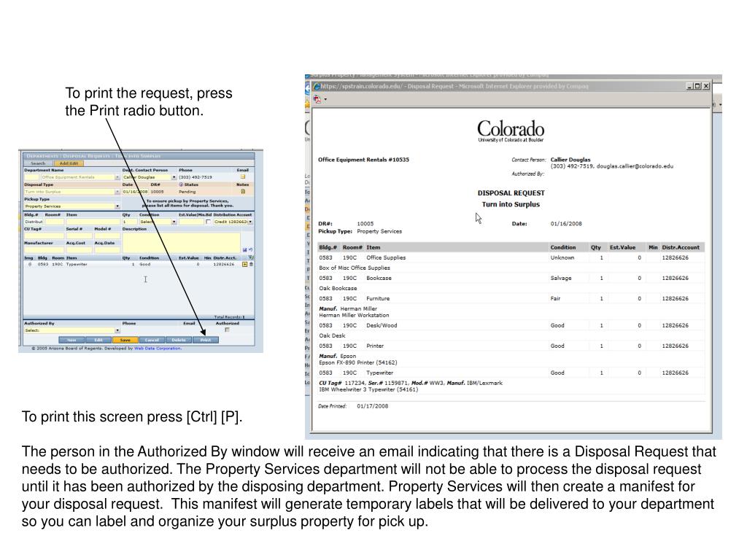The width and height of the screenshot is (747, 560).
Task: Click the Serial # input field
Action: point(79,236)
